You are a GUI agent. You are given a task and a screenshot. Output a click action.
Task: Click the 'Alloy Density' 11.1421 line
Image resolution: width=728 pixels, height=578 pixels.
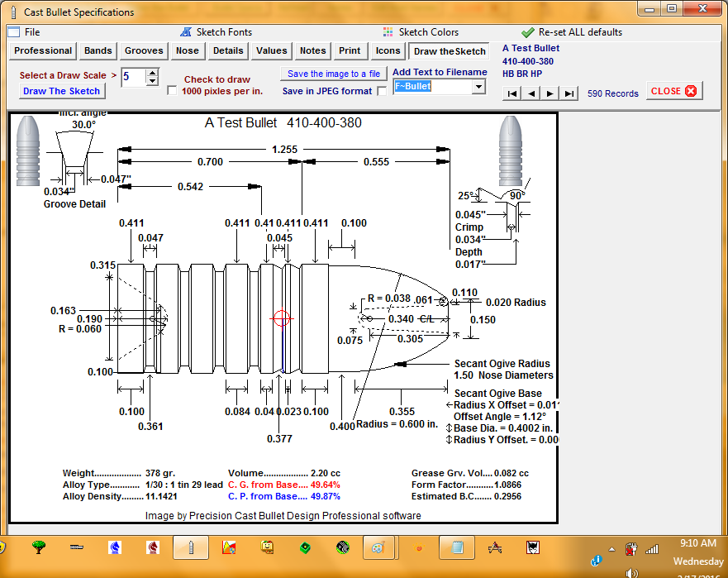pos(120,496)
